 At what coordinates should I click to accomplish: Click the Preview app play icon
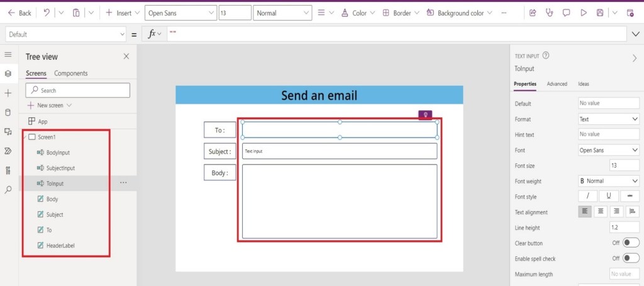tap(584, 13)
